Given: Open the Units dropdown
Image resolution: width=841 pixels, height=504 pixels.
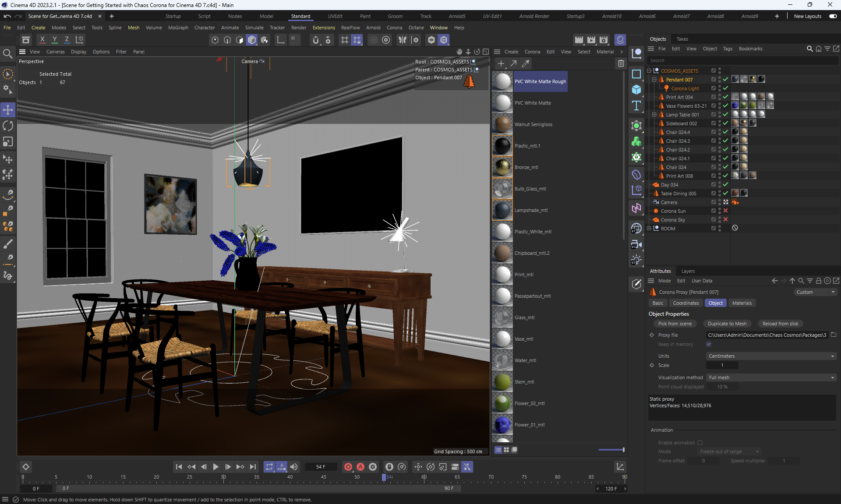Looking at the screenshot, I should tap(771, 356).
